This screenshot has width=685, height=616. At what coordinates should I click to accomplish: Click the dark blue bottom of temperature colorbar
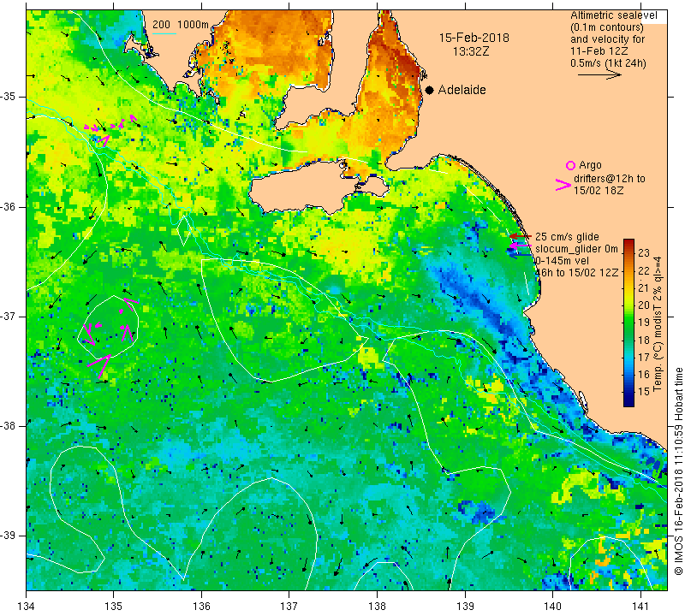[x=628, y=401]
